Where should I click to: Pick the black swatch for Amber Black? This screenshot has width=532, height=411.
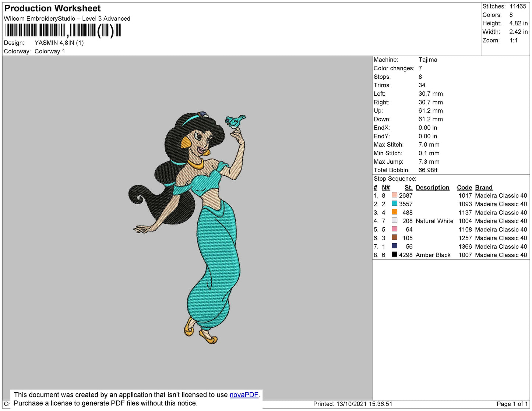[394, 254]
